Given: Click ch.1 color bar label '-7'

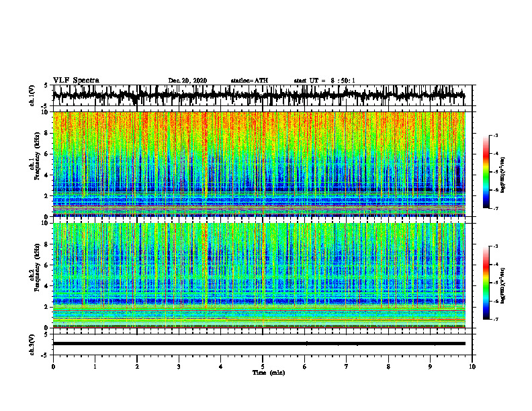Looking at the screenshot, I should (496, 208).
